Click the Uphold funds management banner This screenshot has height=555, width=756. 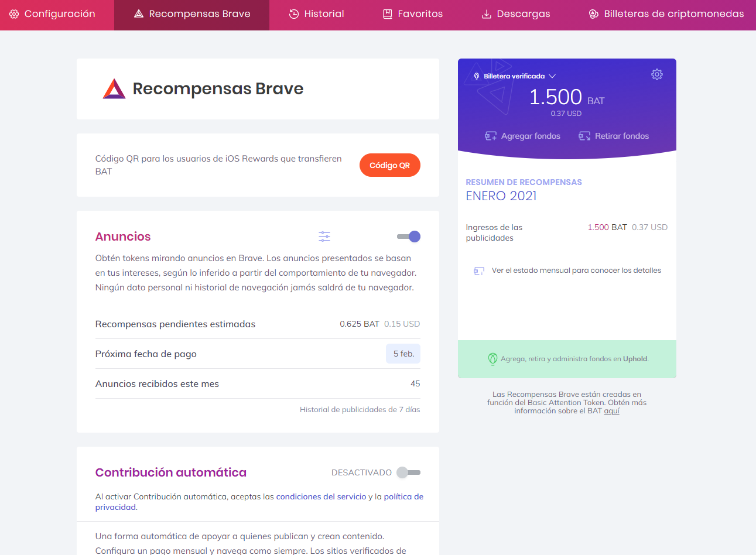pos(567,359)
